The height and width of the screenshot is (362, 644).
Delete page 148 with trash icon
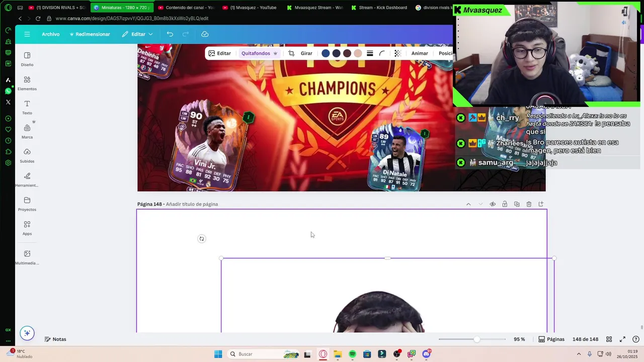529,204
